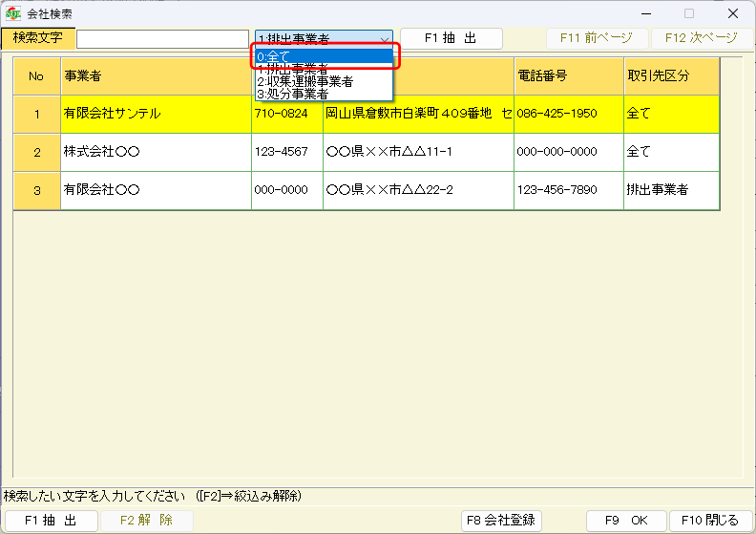The image size is (756, 534).
Task: Pick 3:処分事業者 from the dropdown list
Action: coord(324,94)
